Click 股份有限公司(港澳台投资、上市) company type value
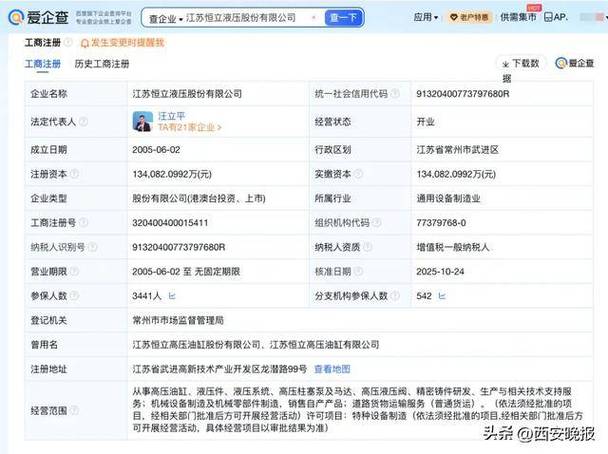608x454 pixels. coord(199,199)
